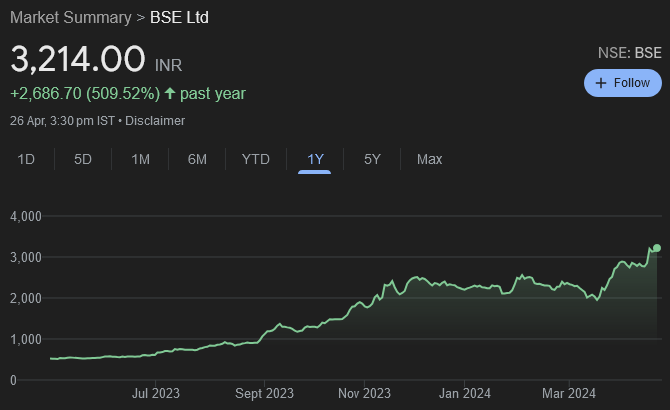670x410 pixels.
Task: Click the NSE: BSE ticker label
Action: tap(629, 53)
